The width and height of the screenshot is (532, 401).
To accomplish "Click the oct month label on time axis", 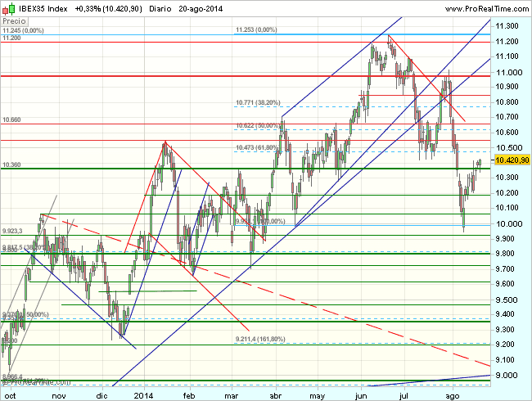I will tap(10, 396).
